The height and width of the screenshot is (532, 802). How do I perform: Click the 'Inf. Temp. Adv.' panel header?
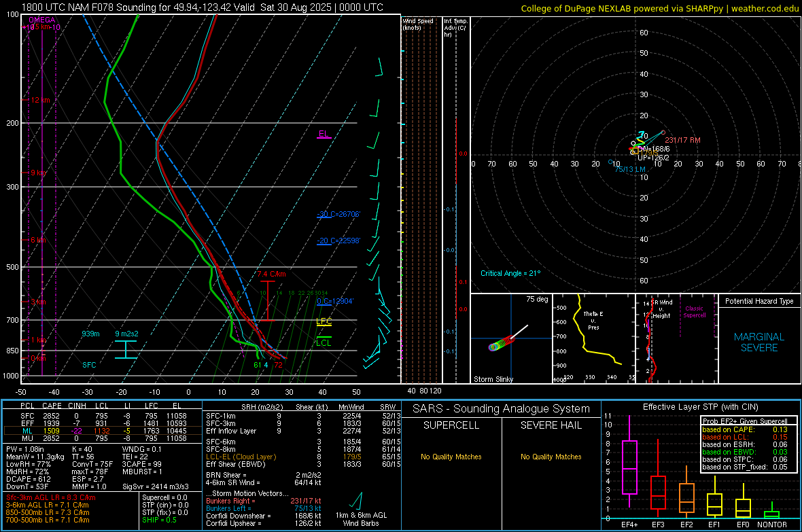tap(456, 28)
